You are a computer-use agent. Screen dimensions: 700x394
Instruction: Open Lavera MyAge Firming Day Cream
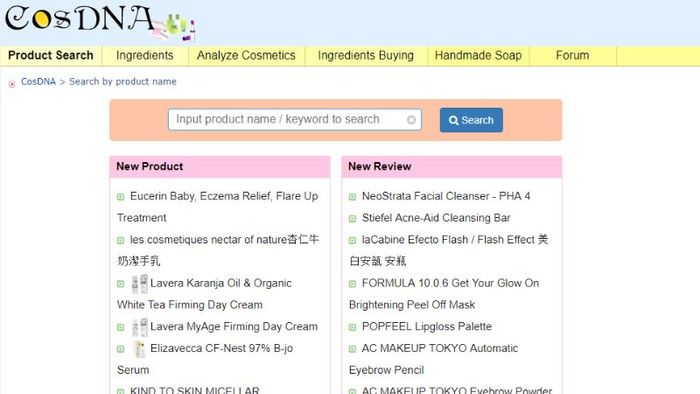tap(234, 327)
